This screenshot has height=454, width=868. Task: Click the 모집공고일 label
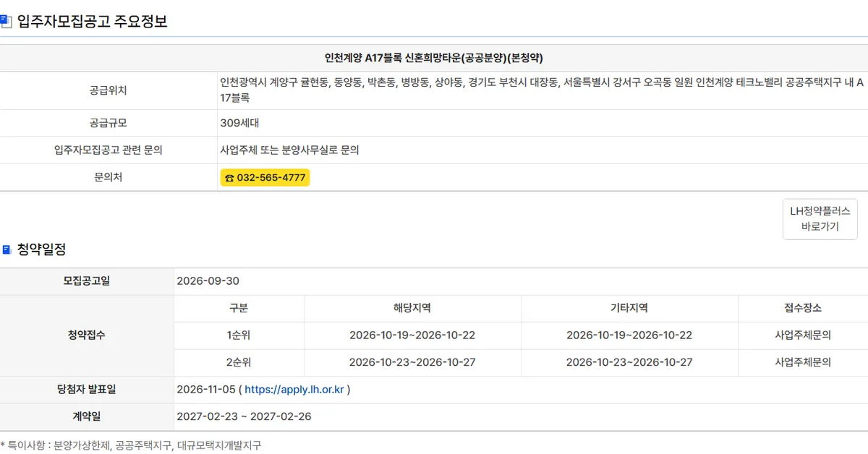tap(87, 281)
